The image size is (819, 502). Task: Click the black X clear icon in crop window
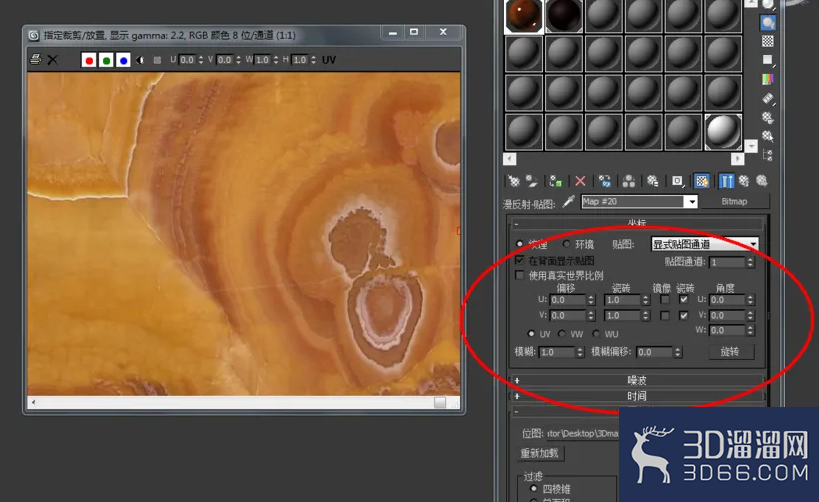point(53,60)
